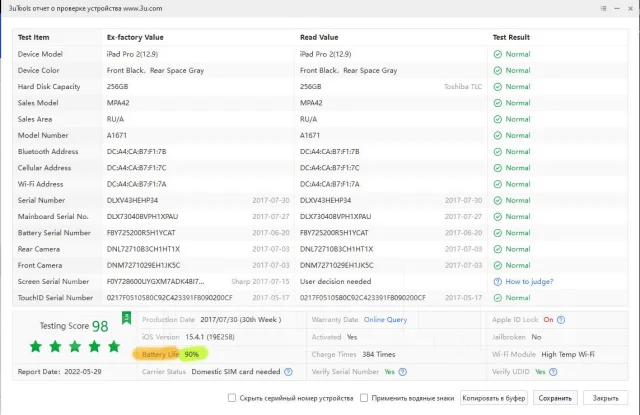Click the Read Value column header
Image resolution: width=640 pixels, height=415 pixels.
319,37
